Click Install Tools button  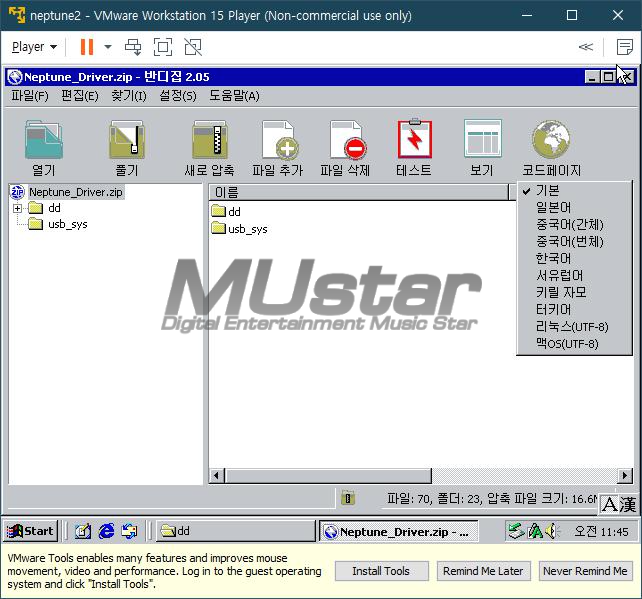click(381, 571)
